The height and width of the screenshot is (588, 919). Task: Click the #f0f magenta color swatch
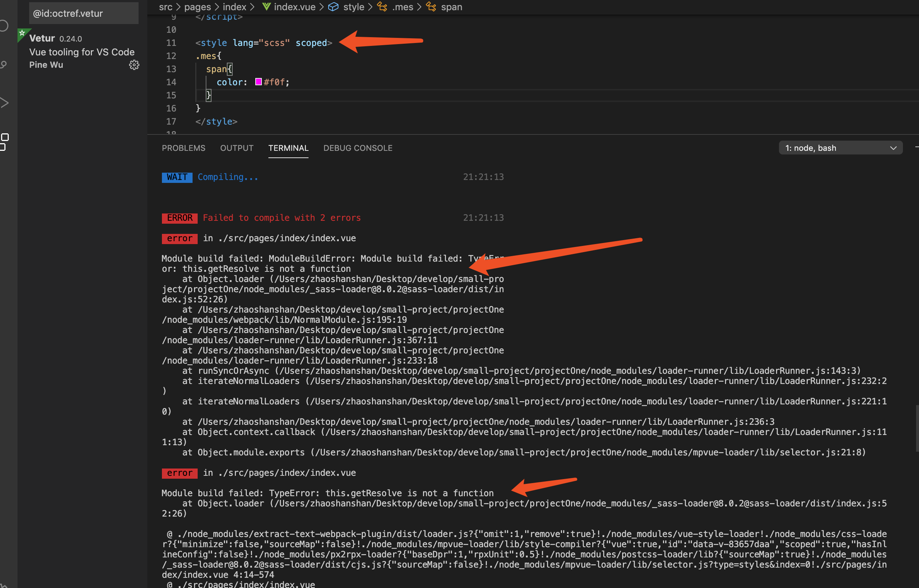click(x=258, y=82)
